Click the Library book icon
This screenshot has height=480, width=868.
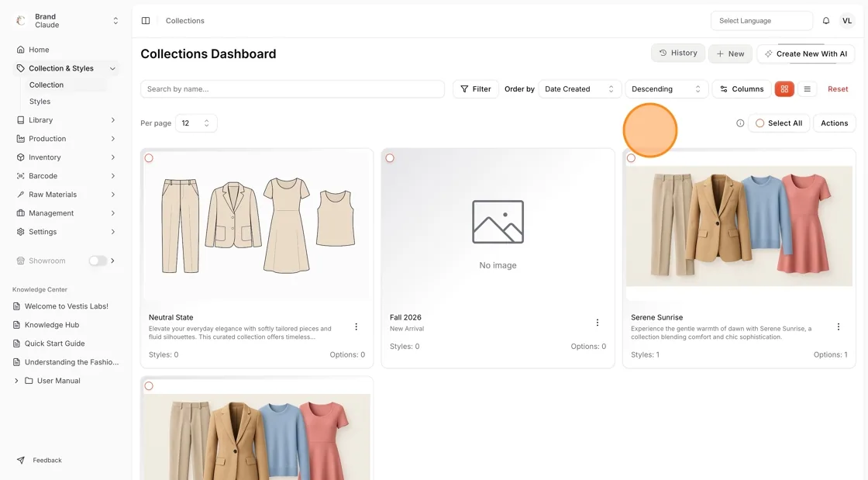pyautogui.click(x=20, y=120)
